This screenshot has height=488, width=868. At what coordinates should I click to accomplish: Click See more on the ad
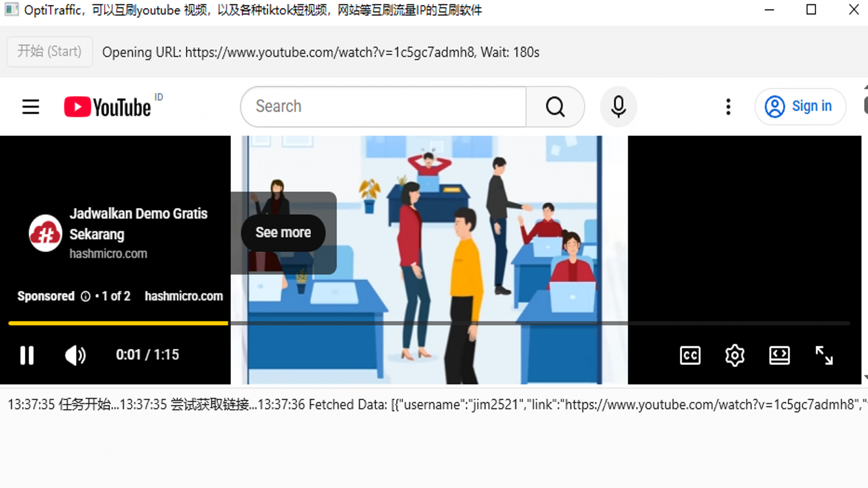click(283, 233)
